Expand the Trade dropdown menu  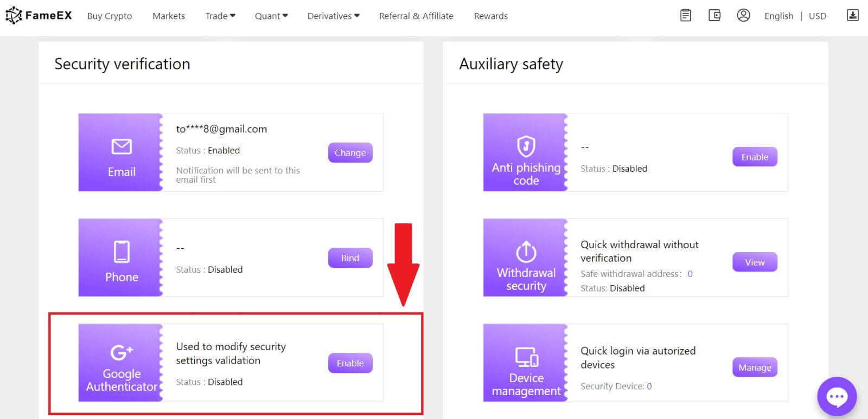(220, 16)
